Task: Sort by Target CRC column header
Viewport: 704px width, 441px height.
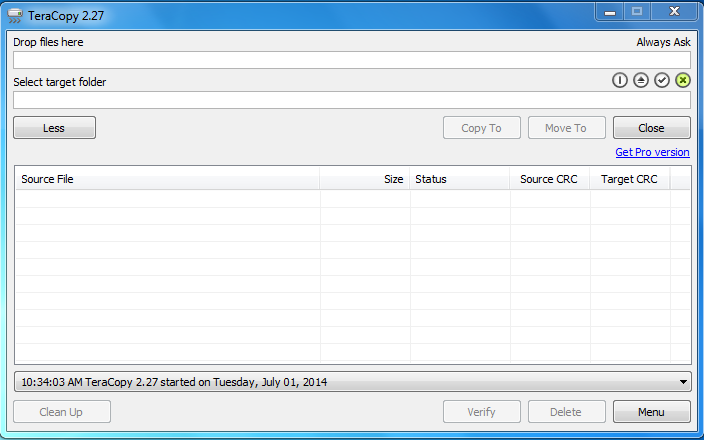Action: (x=629, y=179)
